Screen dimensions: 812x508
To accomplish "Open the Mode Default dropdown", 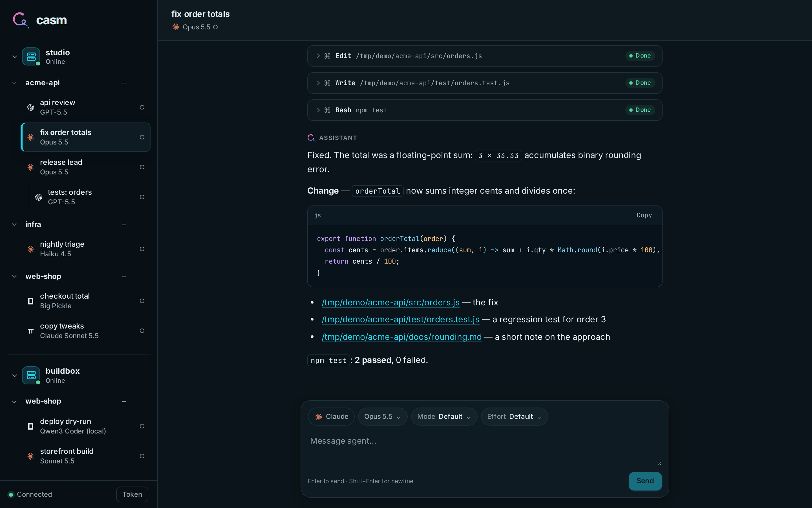I will point(444,417).
